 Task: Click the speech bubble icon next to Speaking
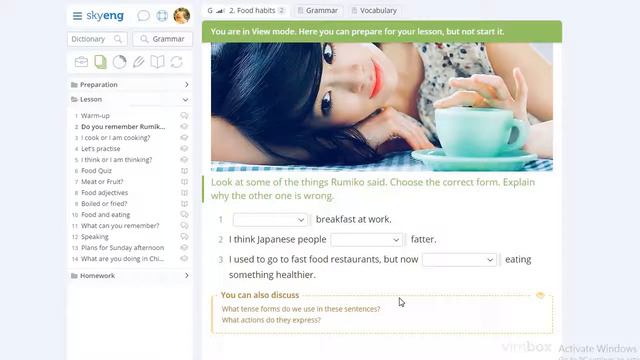[x=184, y=237]
